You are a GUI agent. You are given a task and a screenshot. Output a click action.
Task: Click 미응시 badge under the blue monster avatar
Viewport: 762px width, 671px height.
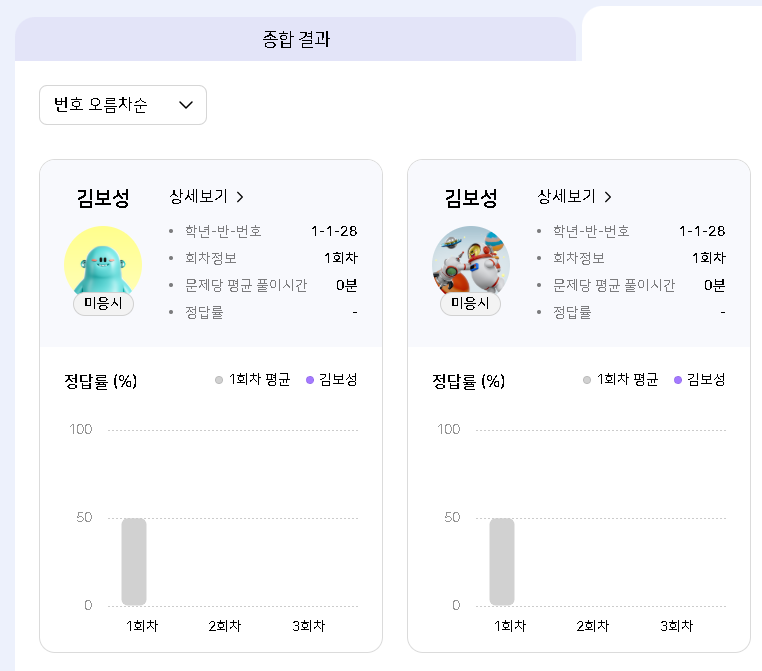(103, 303)
